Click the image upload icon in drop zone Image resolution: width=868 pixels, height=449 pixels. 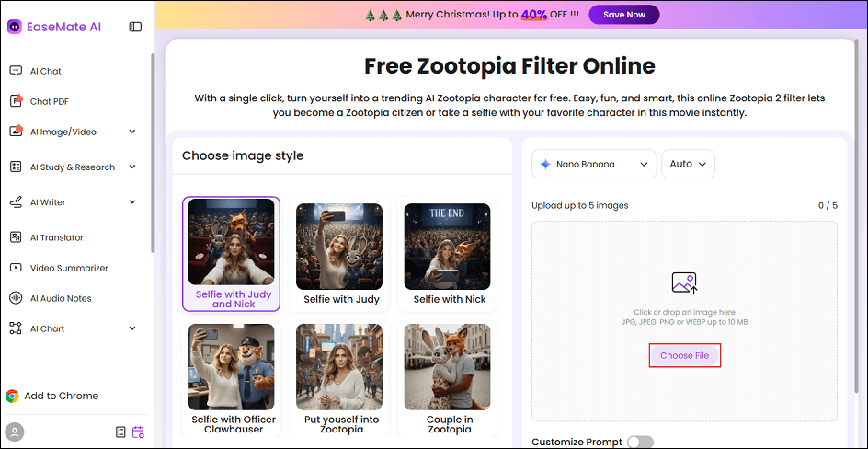[x=684, y=282]
